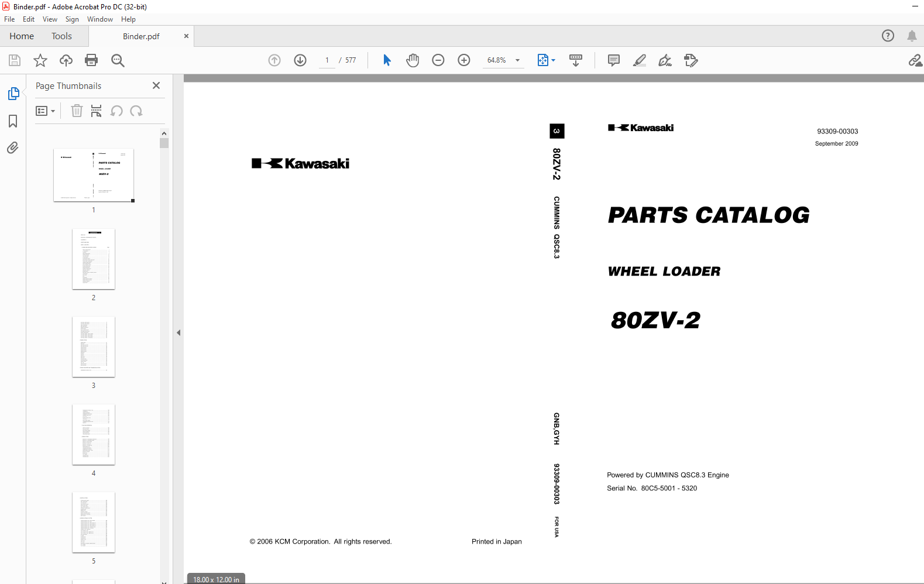Image resolution: width=924 pixels, height=584 pixels.
Task: Select page 3 thumbnail
Action: click(x=94, y=346)
